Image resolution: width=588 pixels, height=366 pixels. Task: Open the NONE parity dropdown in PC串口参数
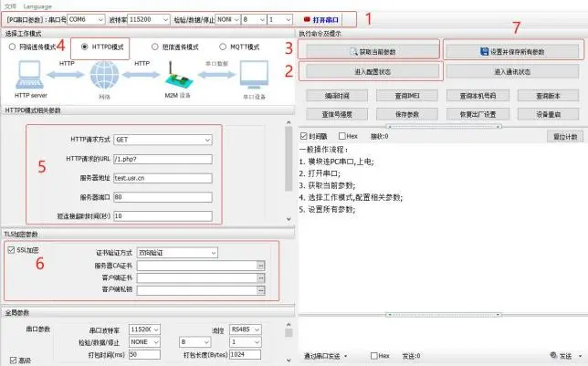pyautogui.click(x=236, y=19)
